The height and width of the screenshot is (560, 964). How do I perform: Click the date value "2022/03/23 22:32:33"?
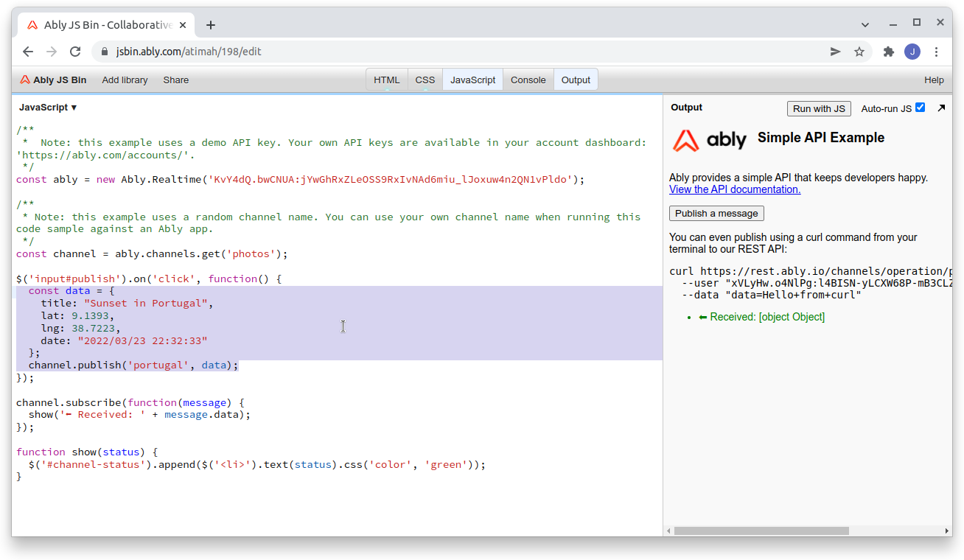pos(142,341)
